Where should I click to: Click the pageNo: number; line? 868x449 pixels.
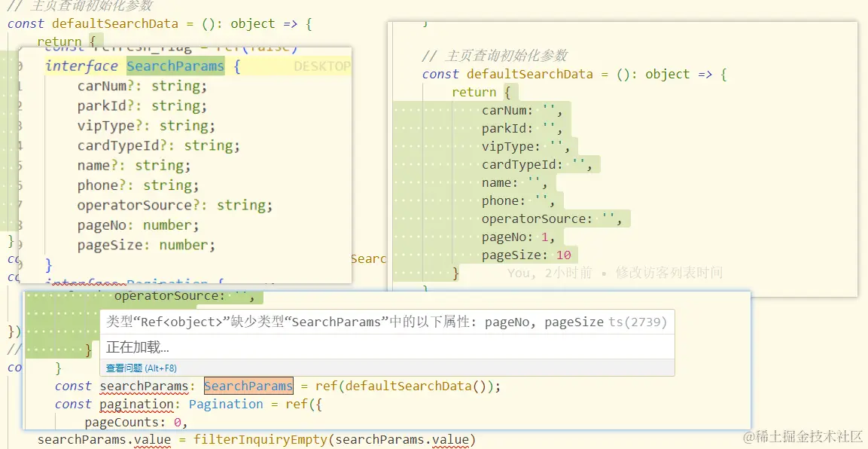pyautogui.click(x=138, y=225)
